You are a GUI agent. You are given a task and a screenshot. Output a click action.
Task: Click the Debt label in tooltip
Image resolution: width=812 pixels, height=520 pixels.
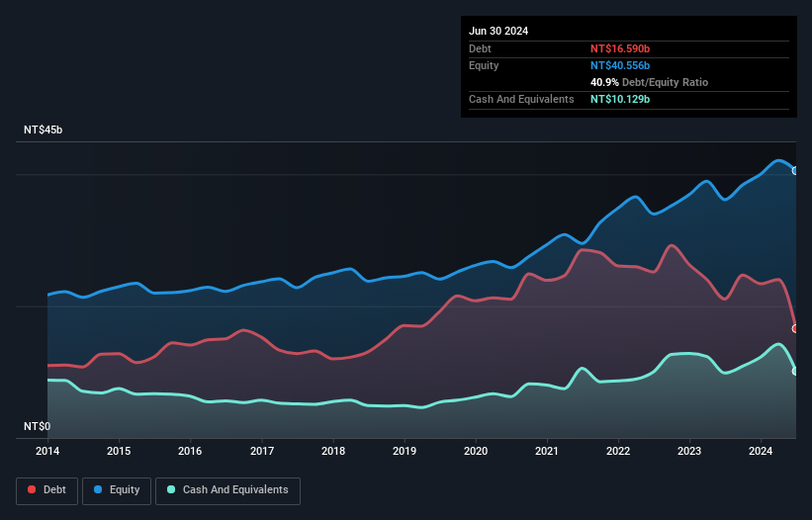point(480,48)
